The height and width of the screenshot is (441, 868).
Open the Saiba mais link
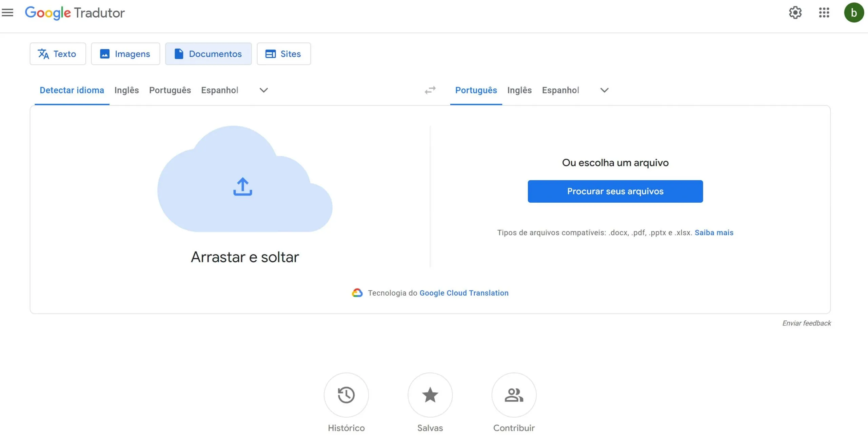coord(714,233)
